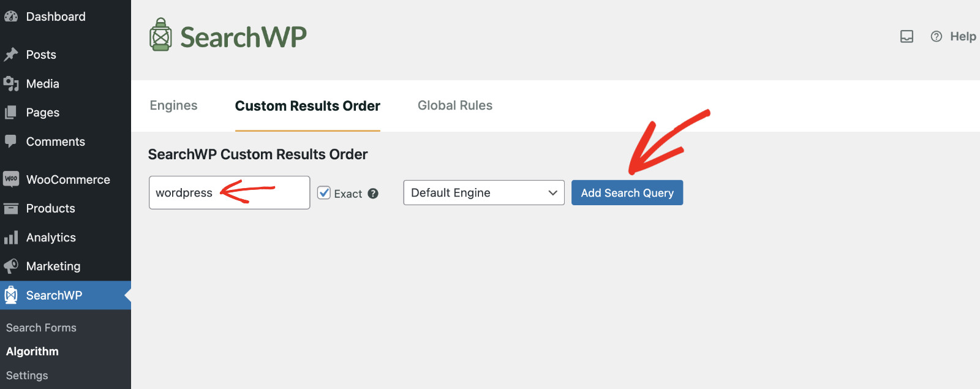Switch to the Global Rules tab

click(455, 105)
